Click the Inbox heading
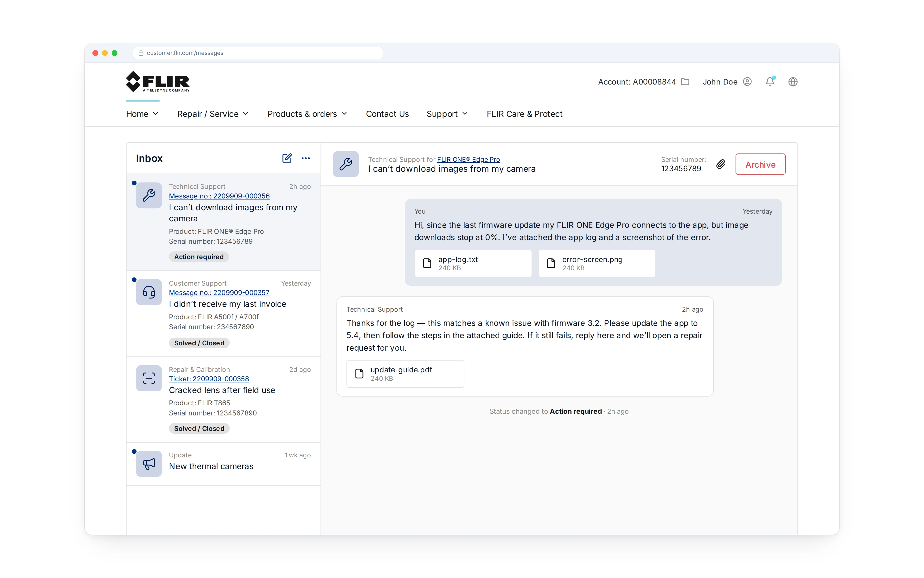 149,158
